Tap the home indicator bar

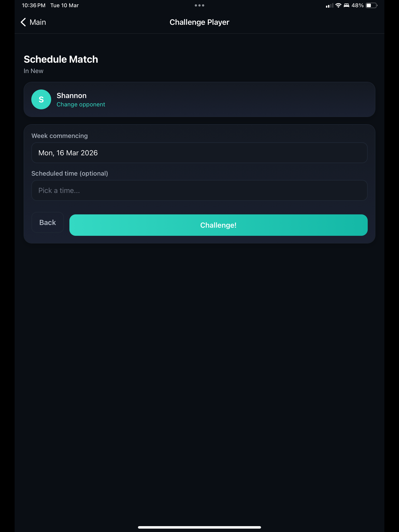pos(199,527)
